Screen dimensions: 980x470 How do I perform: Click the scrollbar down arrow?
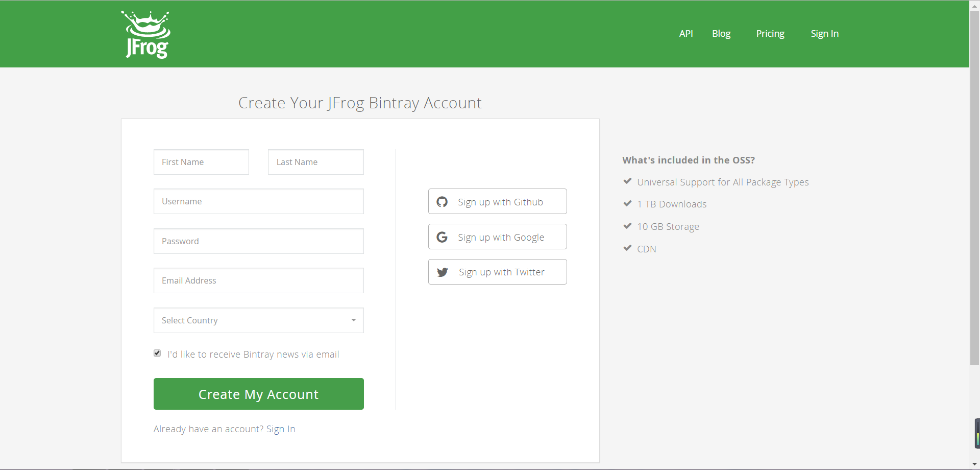click(x=974, y=464)
